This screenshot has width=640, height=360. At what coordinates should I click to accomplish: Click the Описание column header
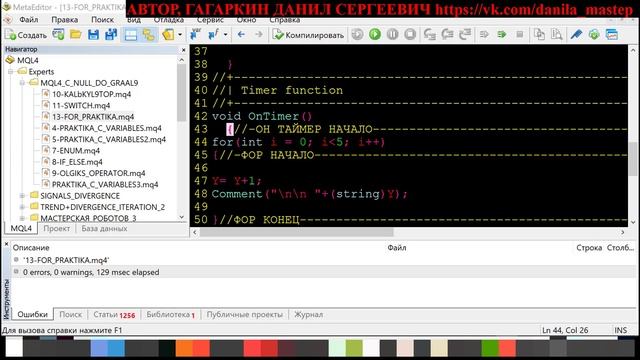[x=31, y=248]
